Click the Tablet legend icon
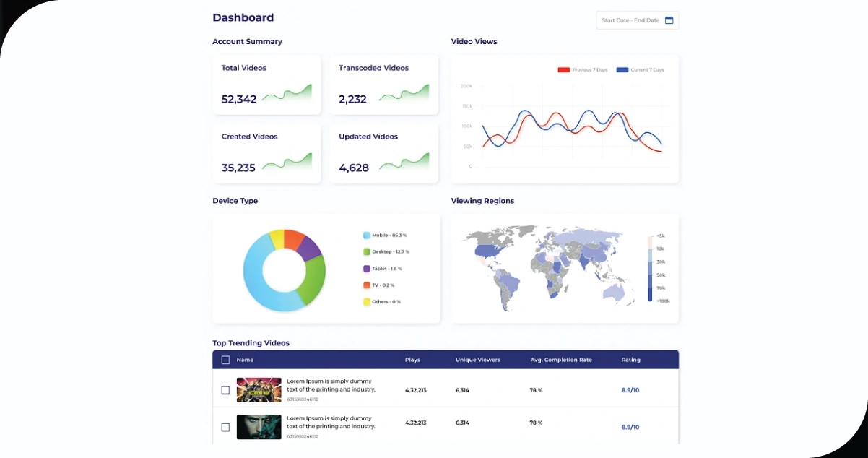868x458 pixels. coord(366,269)
